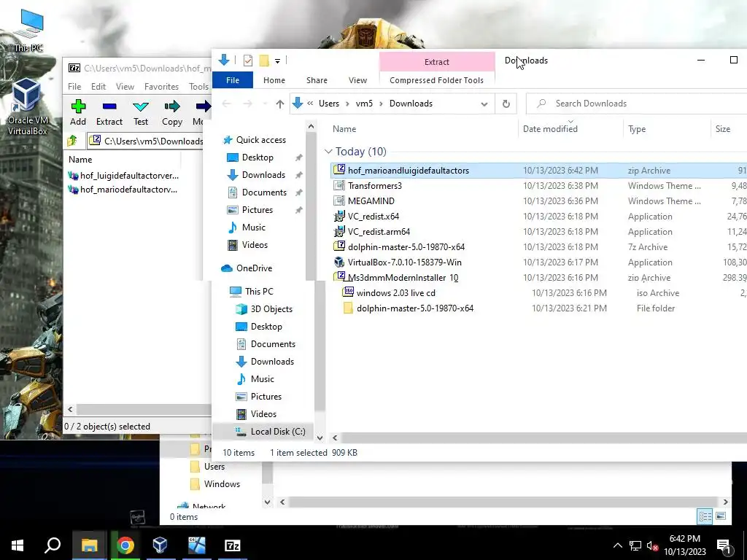Open the notification center icon
This screenshot has height=560, width=747.
pos(724,546)
